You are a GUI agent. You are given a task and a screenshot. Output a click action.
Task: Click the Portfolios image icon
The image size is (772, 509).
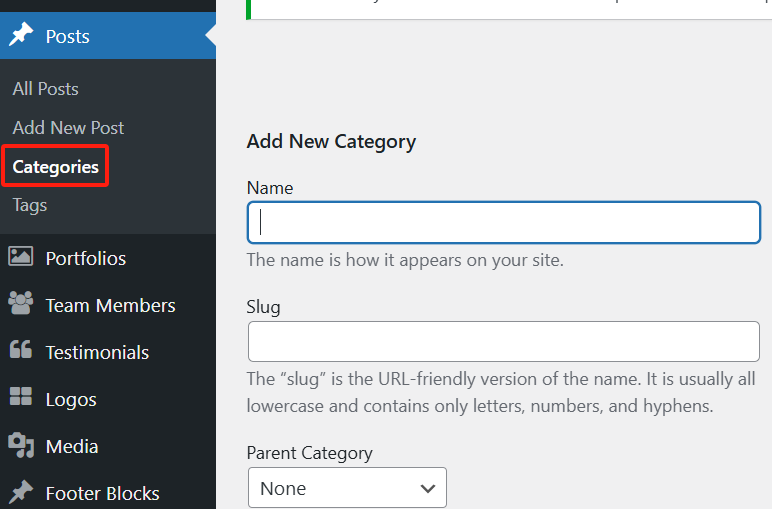pyautogui.click(x=20, y=257)
